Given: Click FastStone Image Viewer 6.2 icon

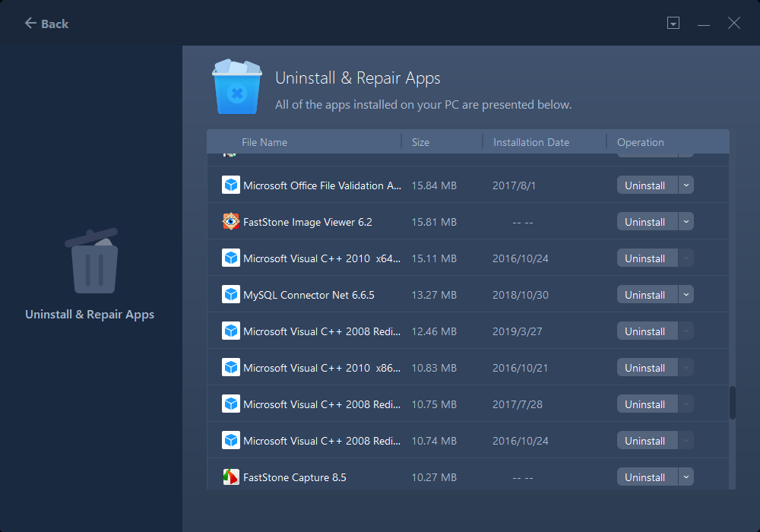Looking at the screenshot, I should pyautogui.click(x=231, y=221).
